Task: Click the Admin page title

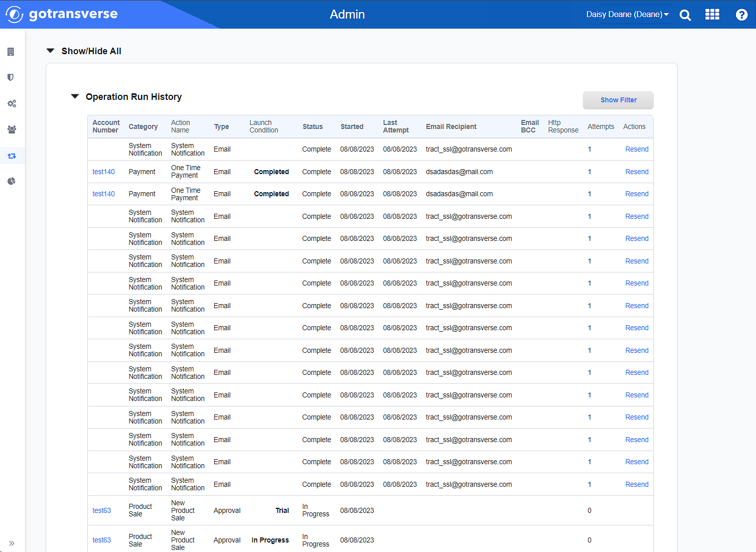Action: 347,14
